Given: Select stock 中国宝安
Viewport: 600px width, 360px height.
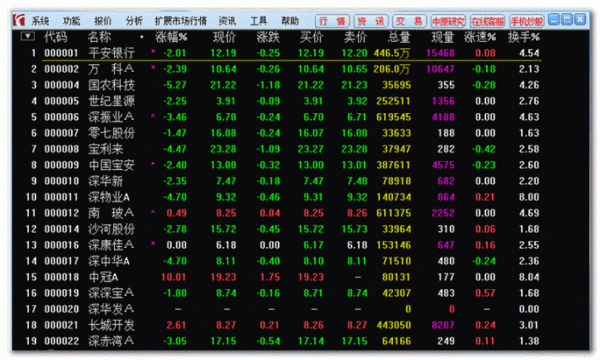Looking at the screenshot, I should pos(111,165).
